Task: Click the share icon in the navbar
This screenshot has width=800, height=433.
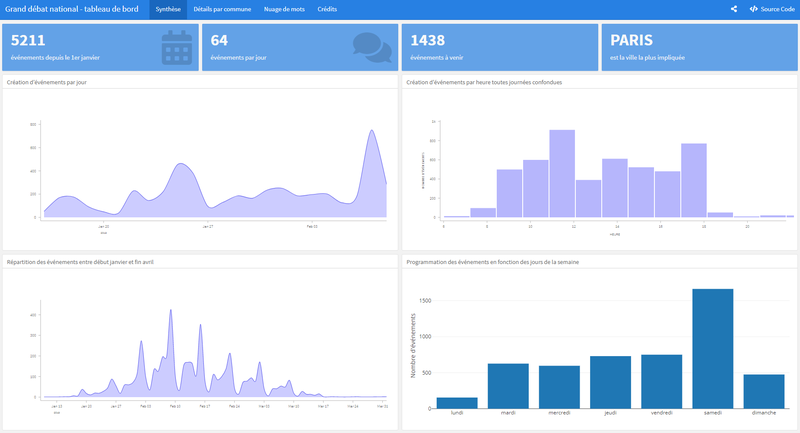Action: click(734, 9)
